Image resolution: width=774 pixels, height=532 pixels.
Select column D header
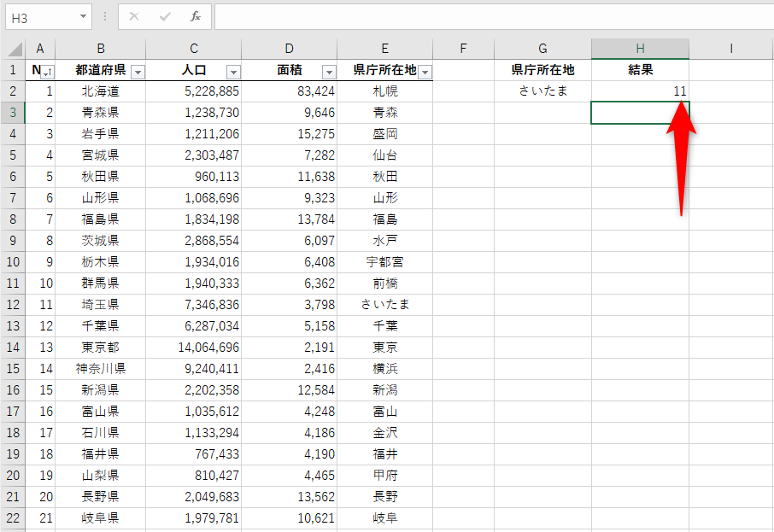coord(290,49)
